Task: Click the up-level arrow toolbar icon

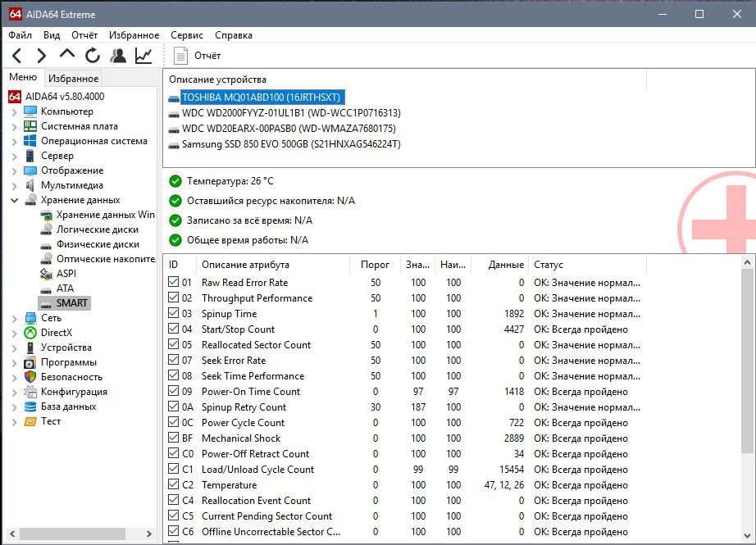Action: coord(67,54)
